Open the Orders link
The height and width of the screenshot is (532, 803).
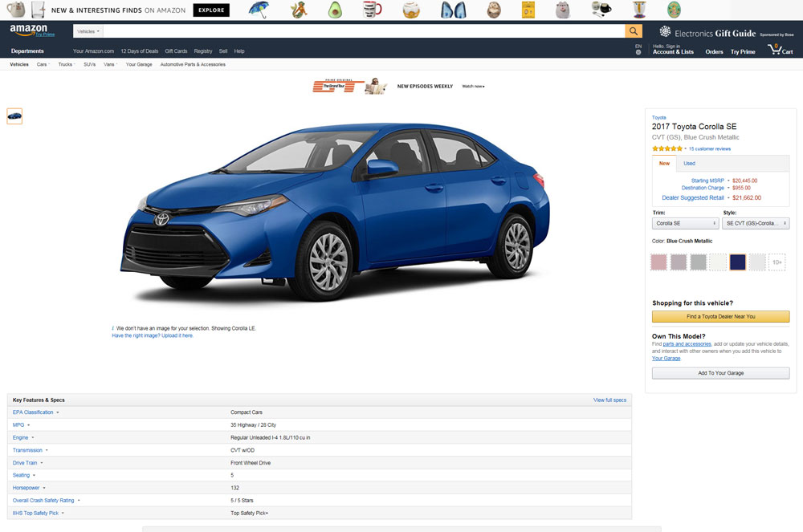click(x=714, y=51)
